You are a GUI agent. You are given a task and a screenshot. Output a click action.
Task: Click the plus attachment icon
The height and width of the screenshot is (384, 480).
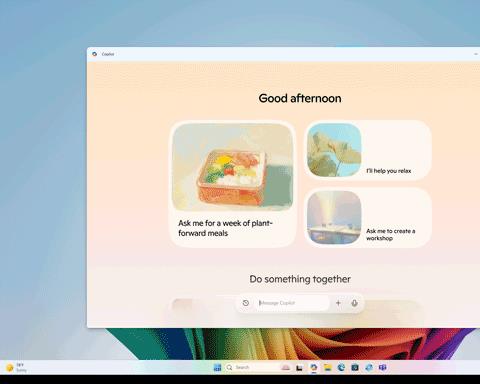pos(338,303)
